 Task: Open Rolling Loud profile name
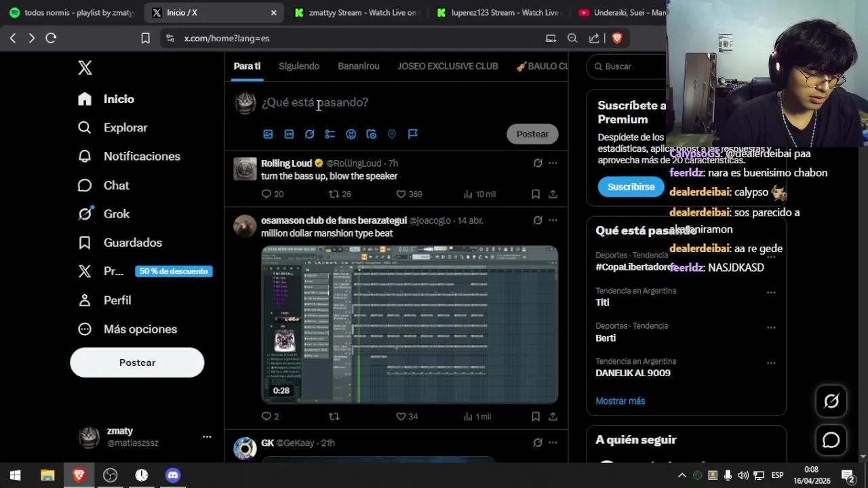click(286, 163)
